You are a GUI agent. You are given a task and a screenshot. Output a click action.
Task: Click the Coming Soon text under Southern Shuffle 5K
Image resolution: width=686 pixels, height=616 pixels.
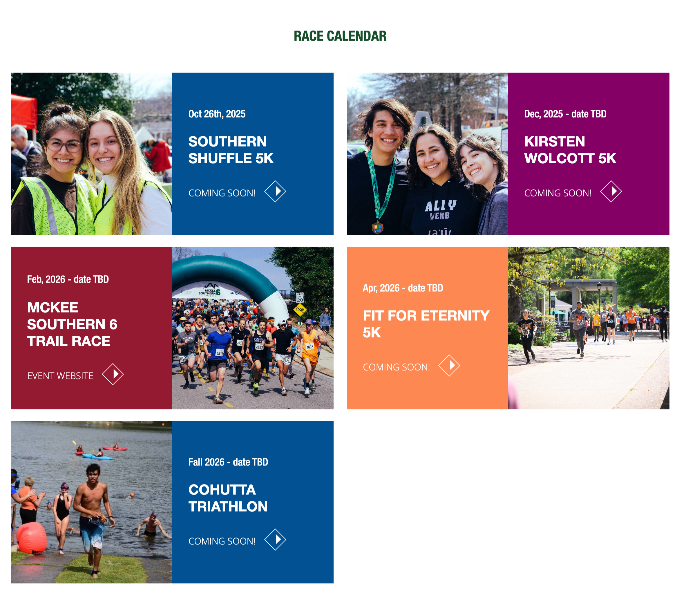coord(222,193)
